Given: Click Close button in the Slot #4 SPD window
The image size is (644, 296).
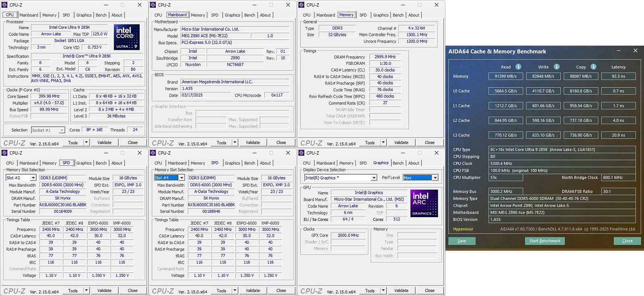Looking at the screenshot, I should (x=281, y=290).
